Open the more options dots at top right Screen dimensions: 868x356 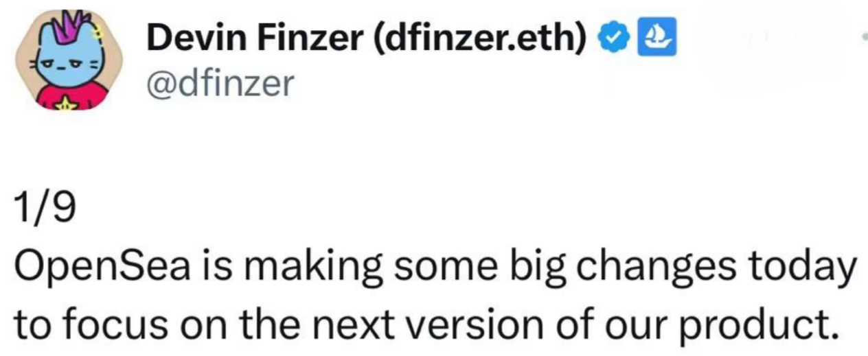tap(863, 41)
